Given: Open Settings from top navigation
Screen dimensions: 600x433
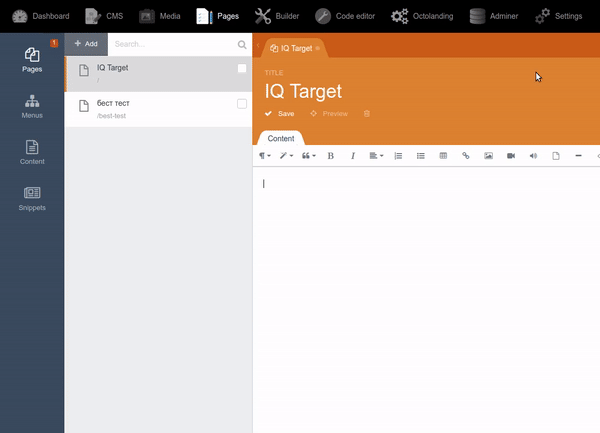Looking at the screenshot, I should point(559,16).
